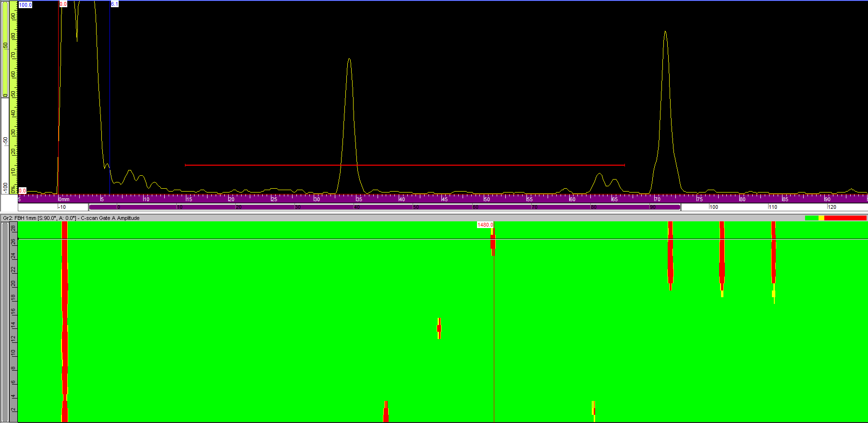Click the red Gate A threshold line
This screenshot has width=868, height=423.
[404, 165]
